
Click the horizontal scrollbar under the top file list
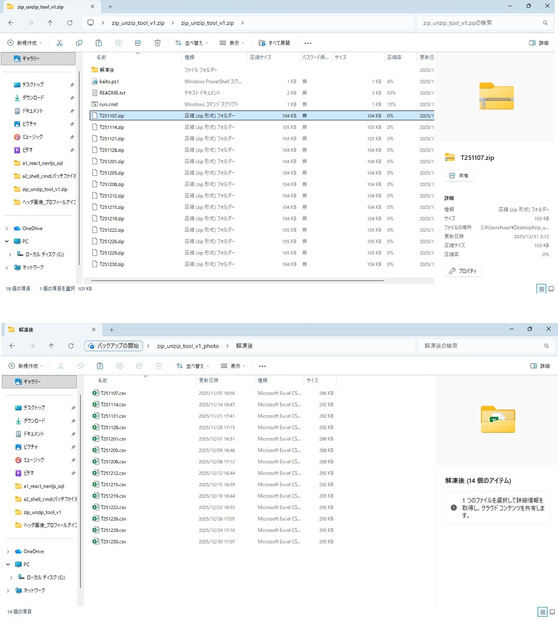237,280
